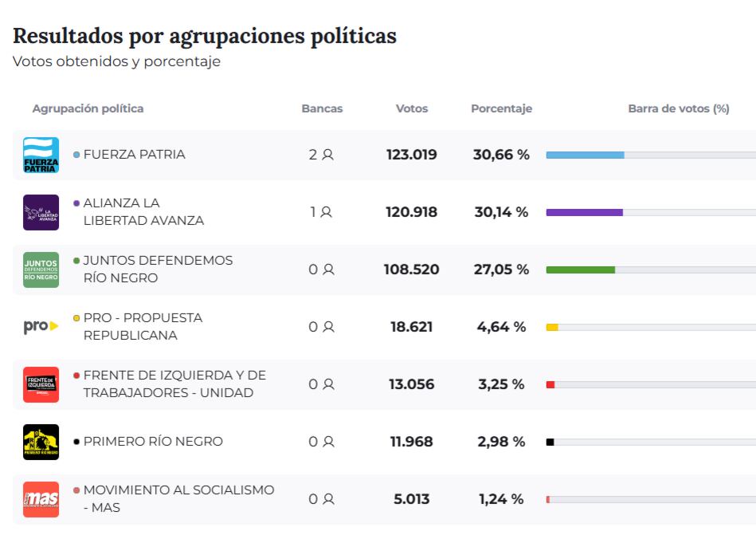756x539 pixels.
Task: Select the Juntos Defendemos Río Negro logo
Action: pyautogui.click(x=41, y=269)
